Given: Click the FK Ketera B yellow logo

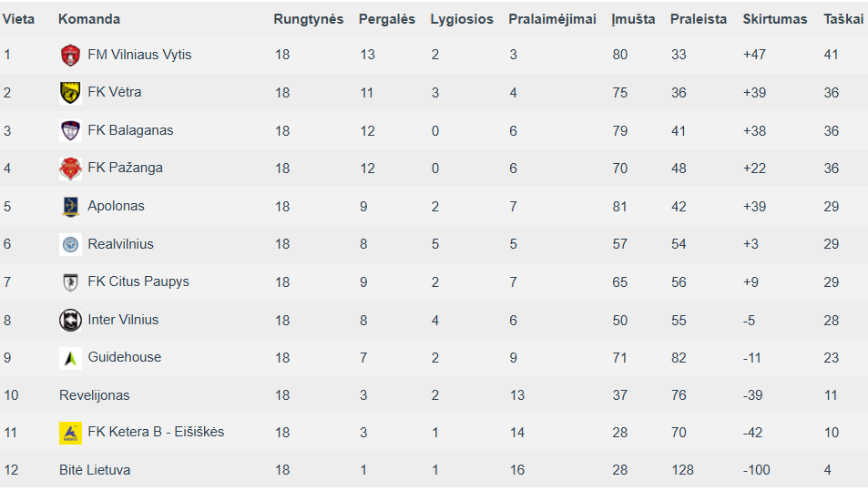Looking at the screenshot, I should click(70, 433).
